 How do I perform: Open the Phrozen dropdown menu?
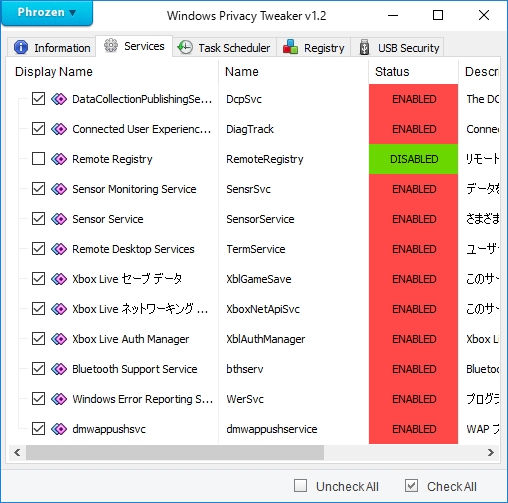click(47, 13)
